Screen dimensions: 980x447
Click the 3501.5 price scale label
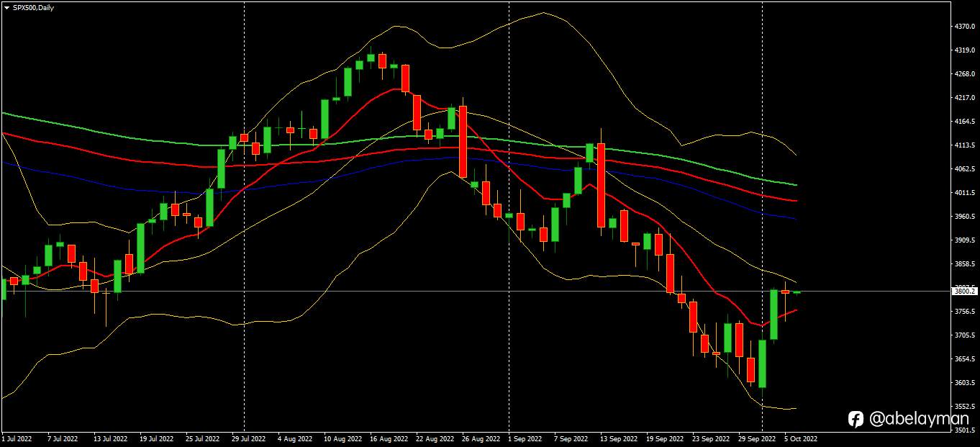[x=964, y=430]
